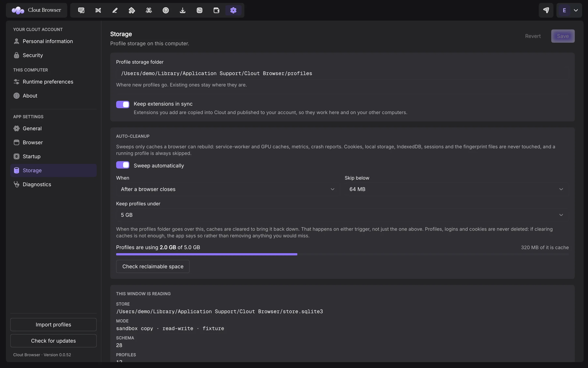Open Startup settings
This screenshot has height=368, width=588.
[x=53, y=157]
